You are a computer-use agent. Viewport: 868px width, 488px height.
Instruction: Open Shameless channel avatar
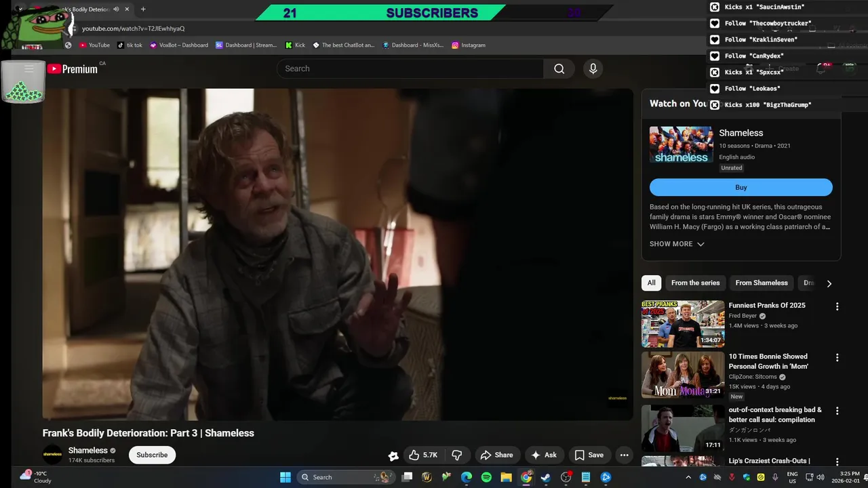pos(52,455)
